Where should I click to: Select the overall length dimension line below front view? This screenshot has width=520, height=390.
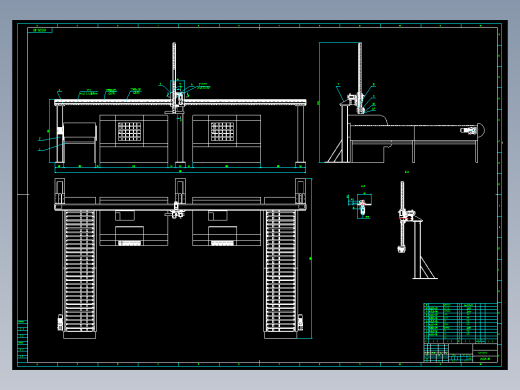pos(180,172)
